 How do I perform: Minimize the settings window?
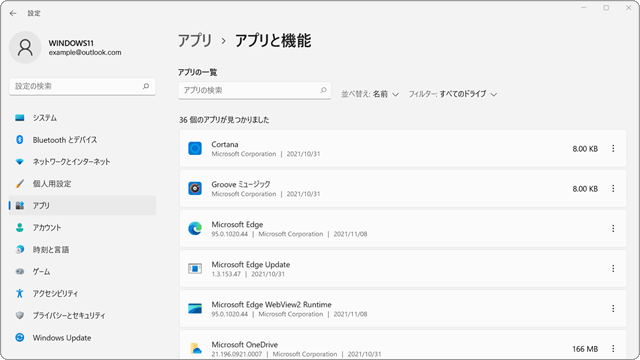[x=584, y=8]
